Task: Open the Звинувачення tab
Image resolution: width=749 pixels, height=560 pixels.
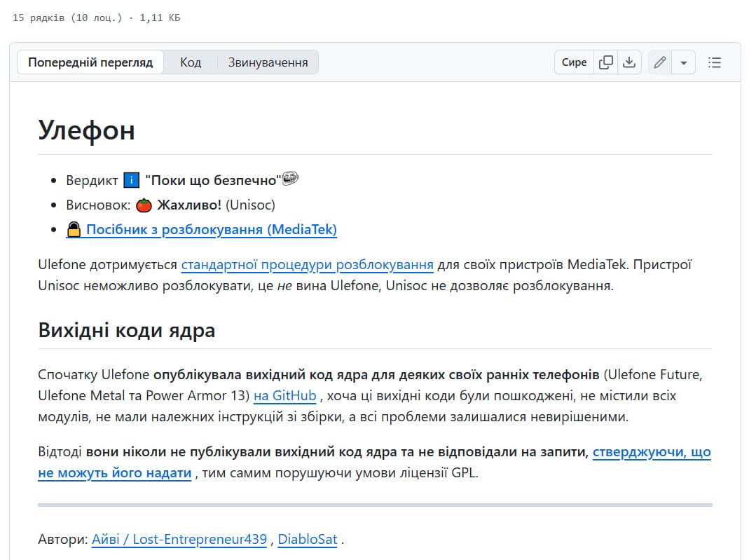Action: point(268,62)
